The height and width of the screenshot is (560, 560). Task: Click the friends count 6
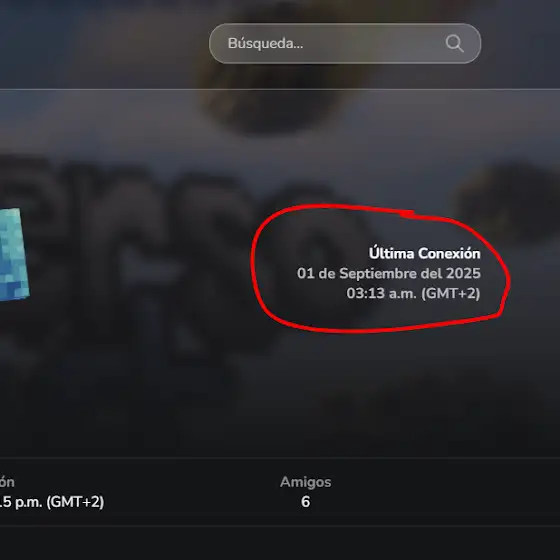(305, 502)
